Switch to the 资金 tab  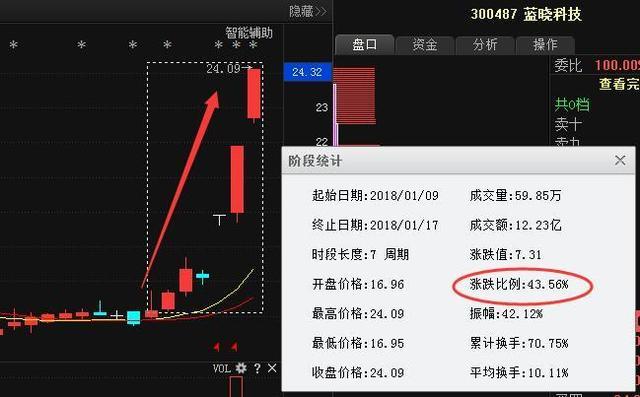click(424, 44)
